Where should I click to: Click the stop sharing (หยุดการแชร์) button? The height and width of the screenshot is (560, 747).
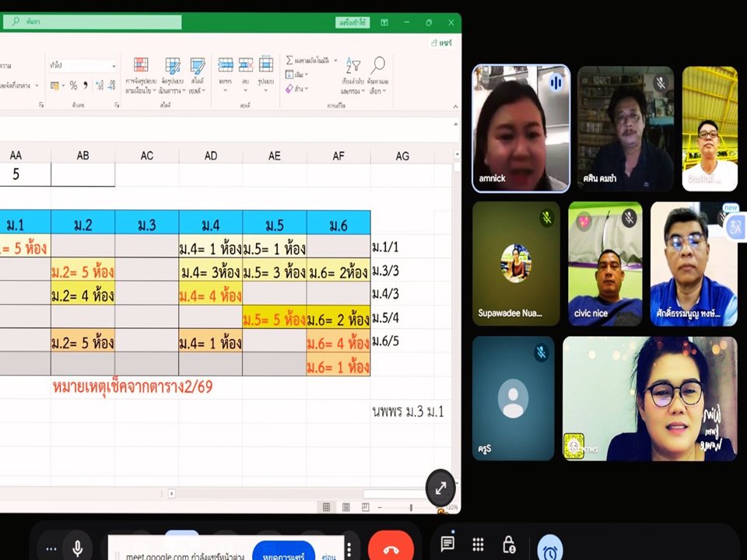coord(284,551)
